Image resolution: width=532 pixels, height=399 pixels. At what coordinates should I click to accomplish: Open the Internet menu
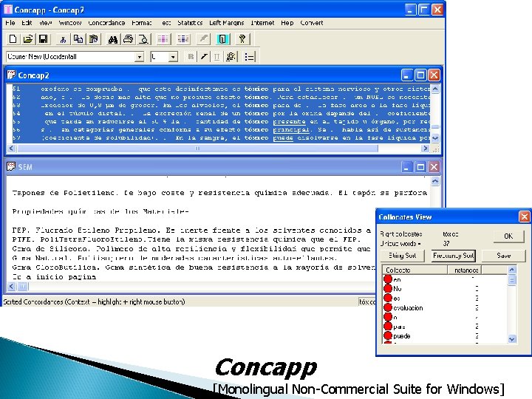(262, 23)
